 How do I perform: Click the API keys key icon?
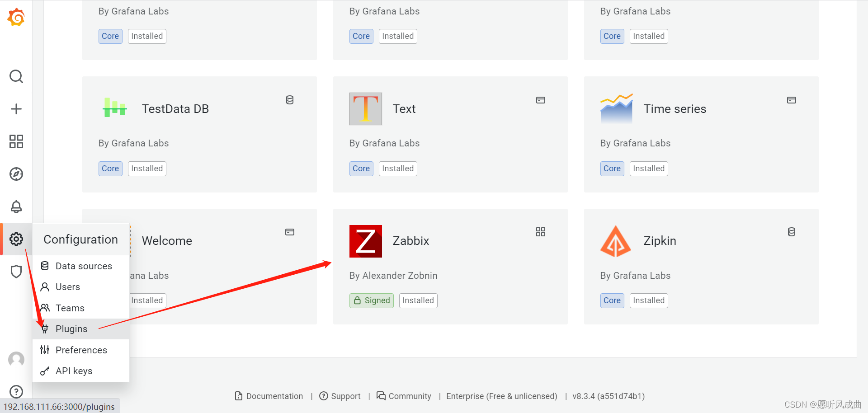[x=45, y=371]
